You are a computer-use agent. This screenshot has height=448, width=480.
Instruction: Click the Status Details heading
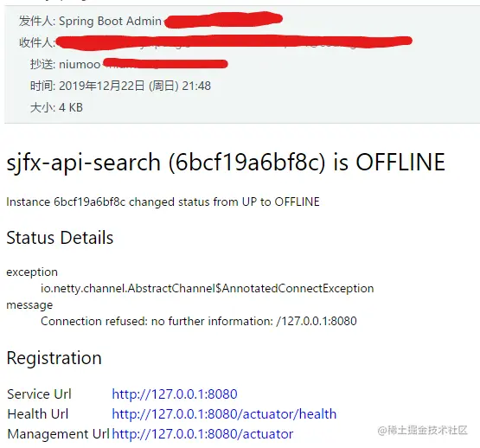[x=60, y=238]
